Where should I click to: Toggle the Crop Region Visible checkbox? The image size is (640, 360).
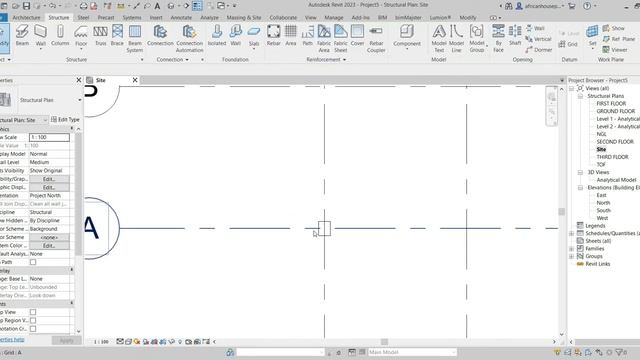click(33, 320)
